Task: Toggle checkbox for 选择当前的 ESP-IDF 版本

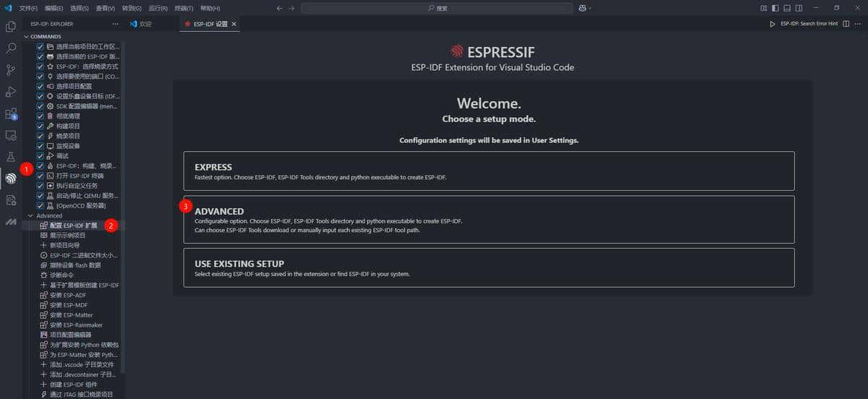Action: (41, 56)
